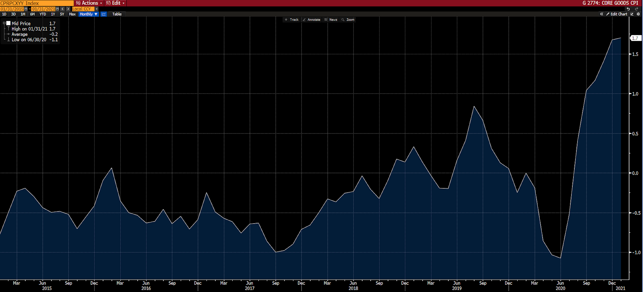Viewport: 644px width, 292px height.
Task: Select the Average legend row
Action: (x=31, y=34)
